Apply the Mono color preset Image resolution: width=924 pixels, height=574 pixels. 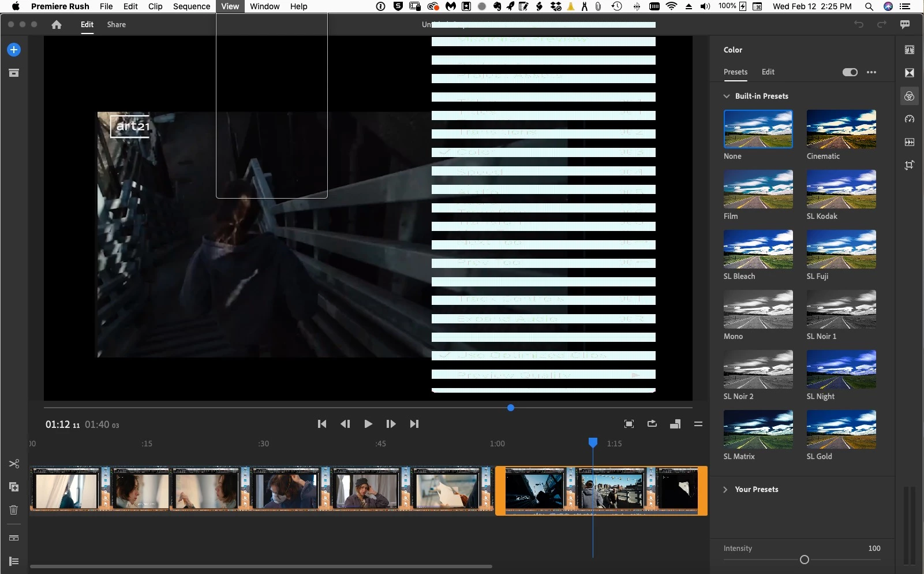click(x=758, y=309)
